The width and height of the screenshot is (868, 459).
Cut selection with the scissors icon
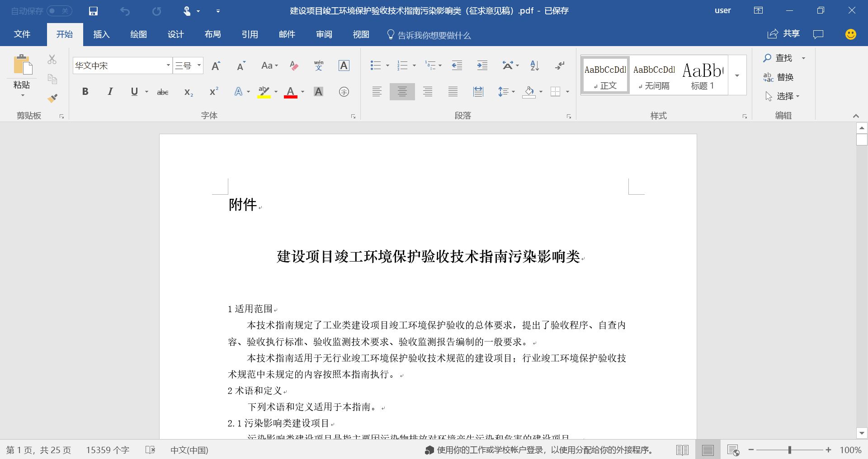click(52, 59)
